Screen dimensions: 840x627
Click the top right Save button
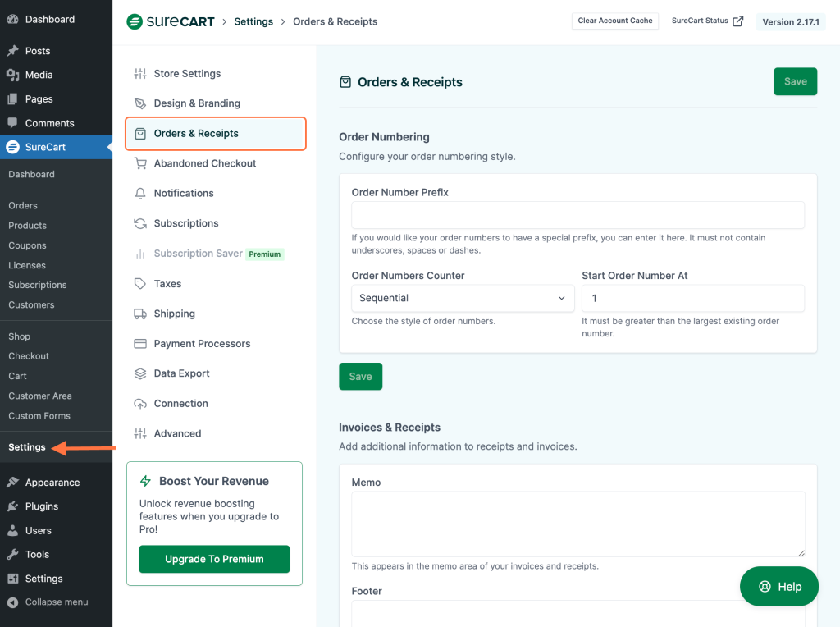point(795,81)
